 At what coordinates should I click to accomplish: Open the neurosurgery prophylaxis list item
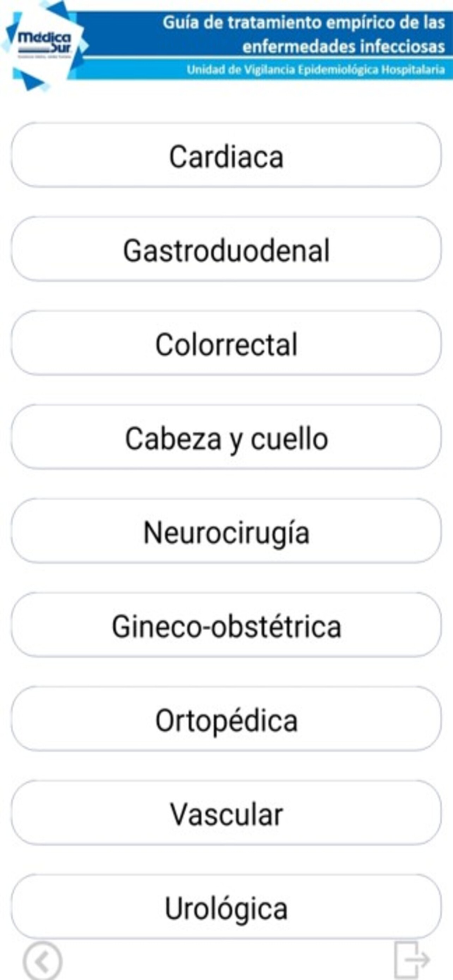click(226, 531)
